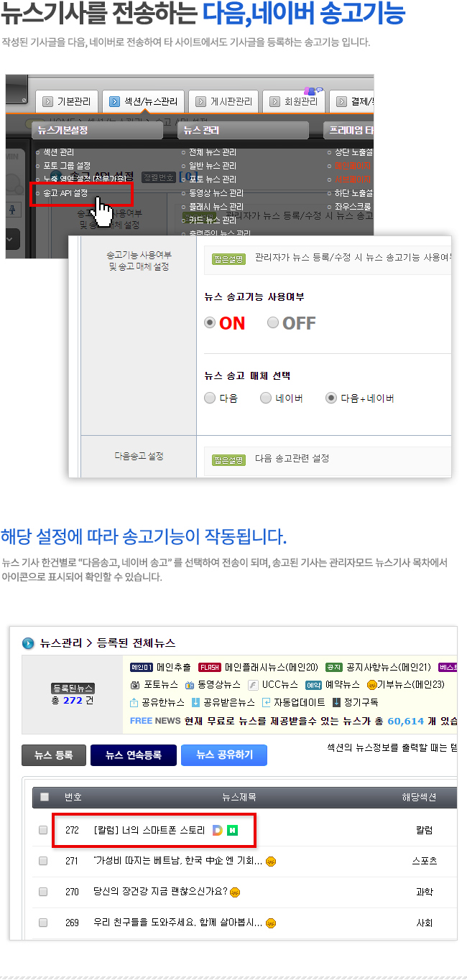Click the 공유한뉴스 share icon
This screenshot has height=980, width=467.
pyautogui.click(x=134, y=702)
